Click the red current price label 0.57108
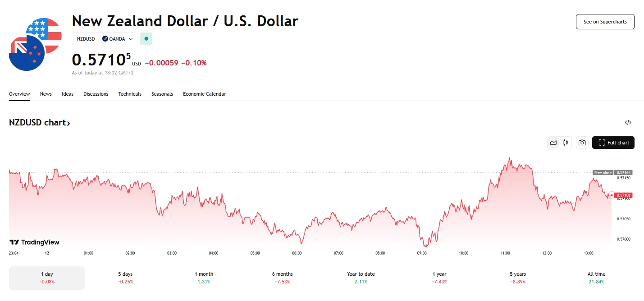The height and width of the screenshot is (301, 644). [624, 195]
